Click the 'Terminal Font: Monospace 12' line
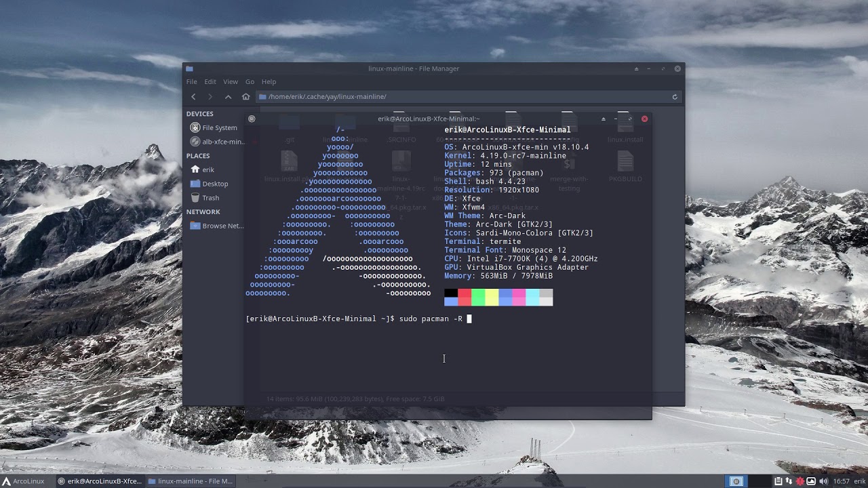The width and height of the screenshot is (868, 488). click(505, 250)
